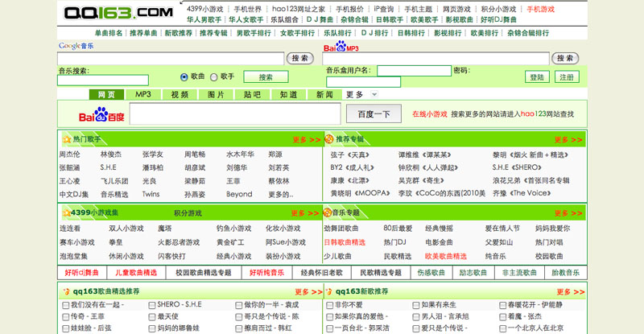Viewport: 644px width, 334px height.
Task: Click the QQ163.COM site logo
Action: pos(118,13)
